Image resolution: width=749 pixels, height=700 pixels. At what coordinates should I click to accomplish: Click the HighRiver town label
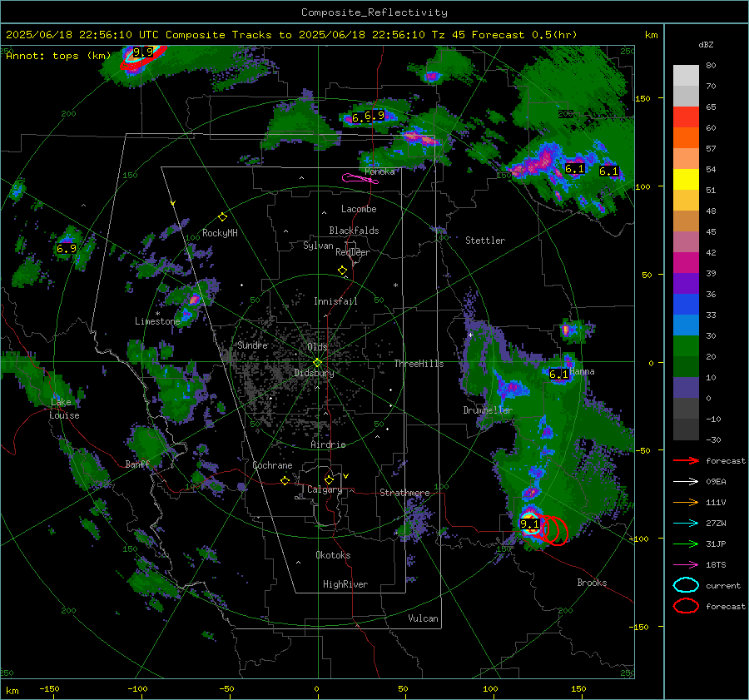point(345,584)
